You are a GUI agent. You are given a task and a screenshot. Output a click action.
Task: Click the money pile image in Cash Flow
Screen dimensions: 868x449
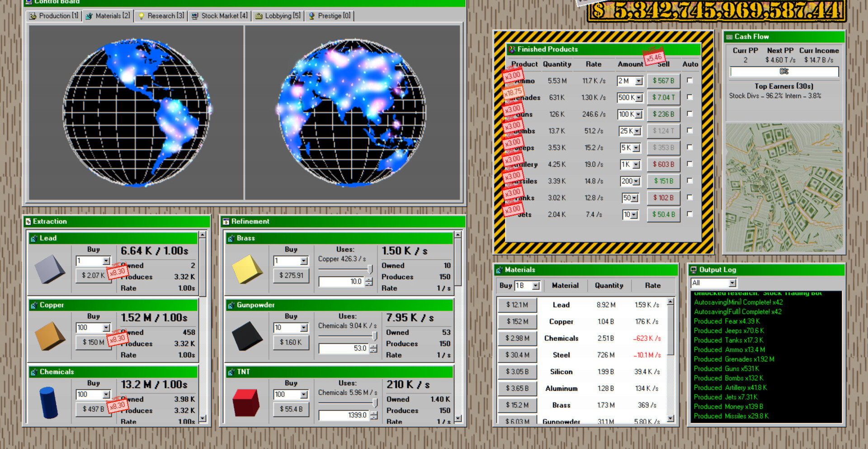point(784,187)
